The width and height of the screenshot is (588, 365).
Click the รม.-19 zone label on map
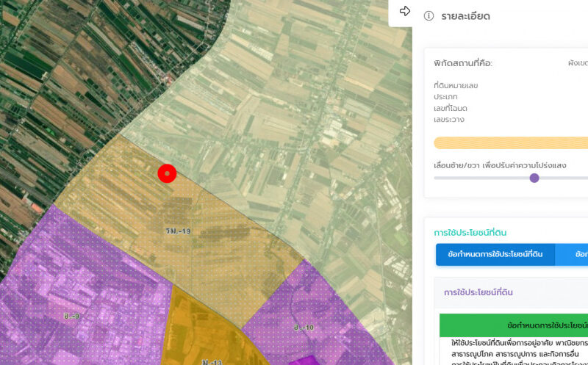click(178, 231)
